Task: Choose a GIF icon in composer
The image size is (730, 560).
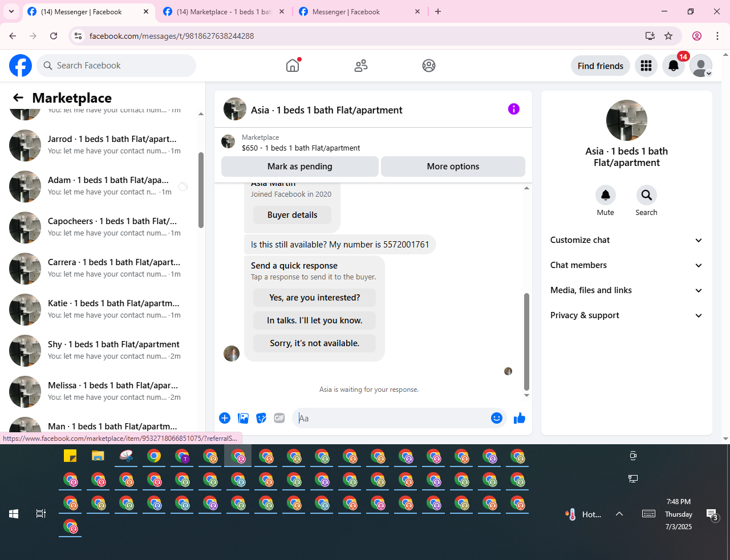Action: point(279,418)
